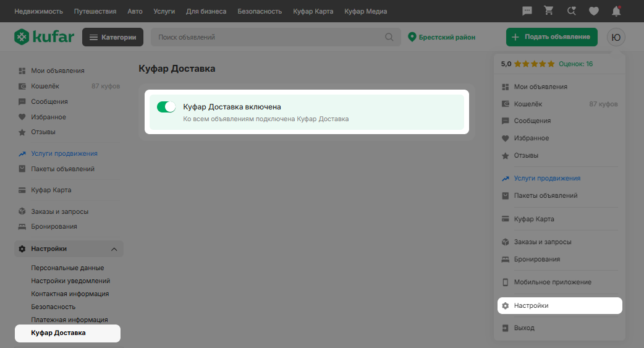Click bag icon beside dropdown Пакеты объявлений
Image resolution: width=644 pixels, height=348 pixels.
[506, 195]
